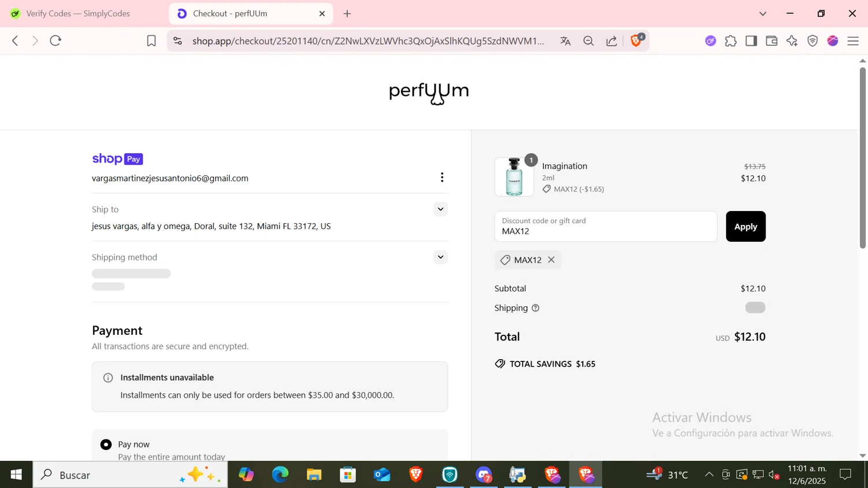Bookmark this page icon
Screen dimensions: 868x488
click(152, 41)
